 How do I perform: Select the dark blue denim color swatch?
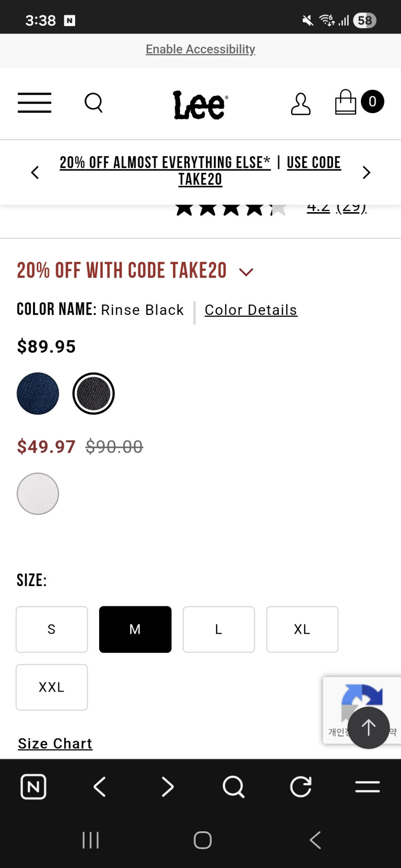[38, 394]
